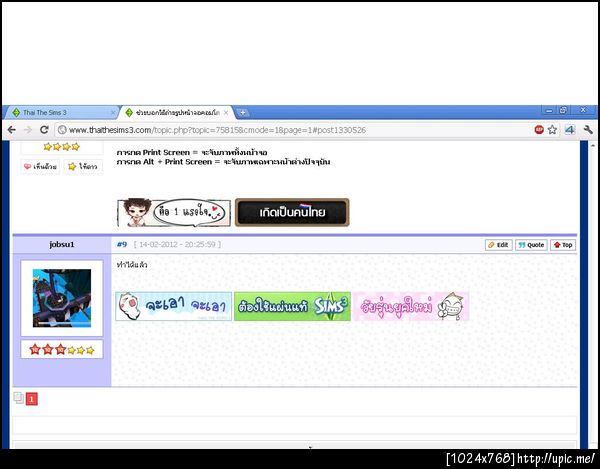600x469 pixels.
Task: Open the #9 post permalink
Action: (x=122, y=244)
